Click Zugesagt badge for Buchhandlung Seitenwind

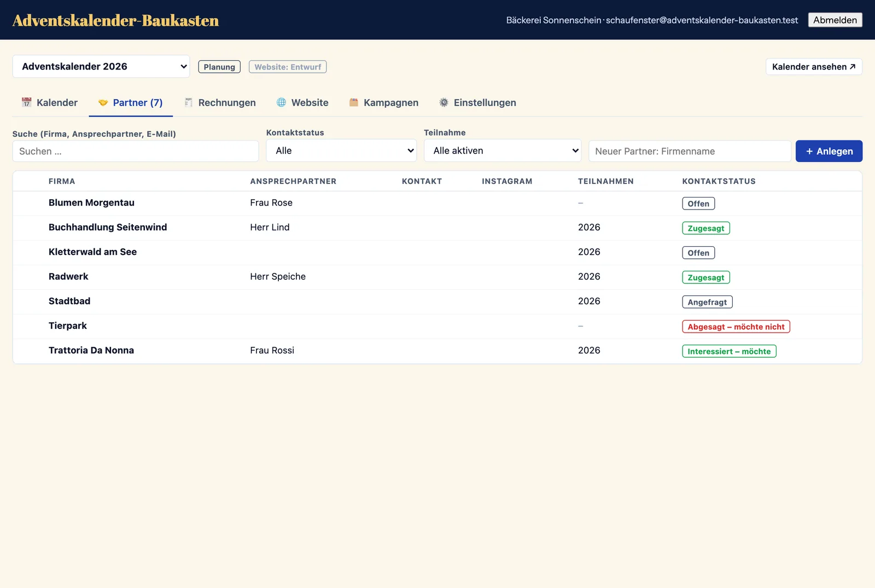coord(706,228)
